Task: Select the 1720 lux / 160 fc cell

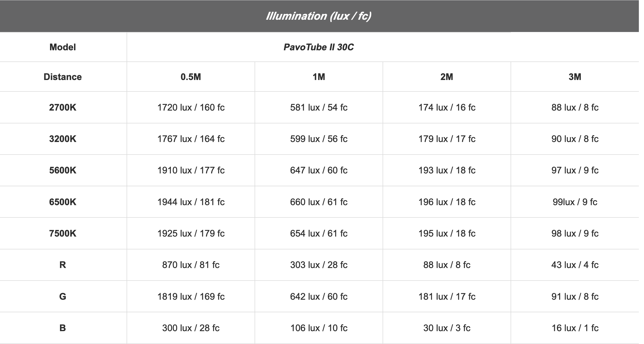Action: point(191,107)
